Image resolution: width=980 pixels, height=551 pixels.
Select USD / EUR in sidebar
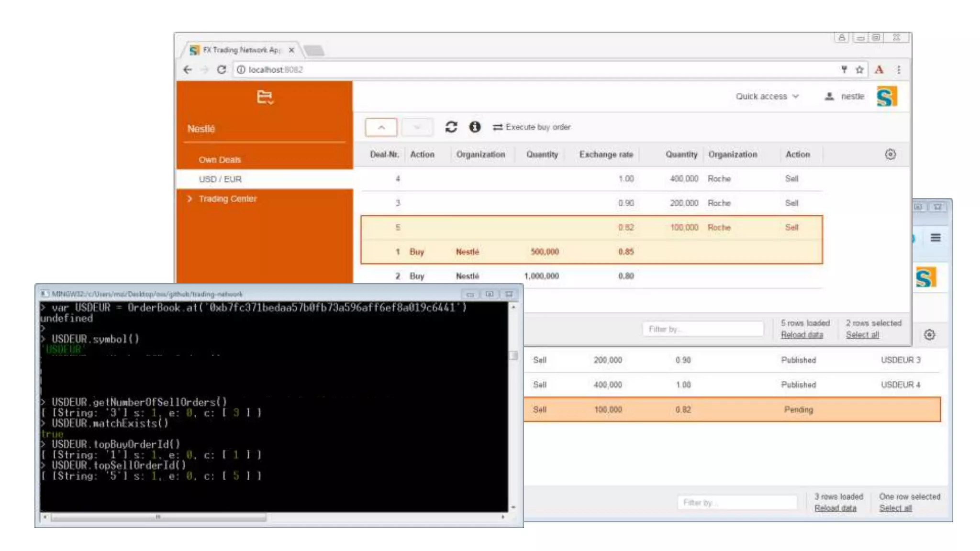pos(220,179)
